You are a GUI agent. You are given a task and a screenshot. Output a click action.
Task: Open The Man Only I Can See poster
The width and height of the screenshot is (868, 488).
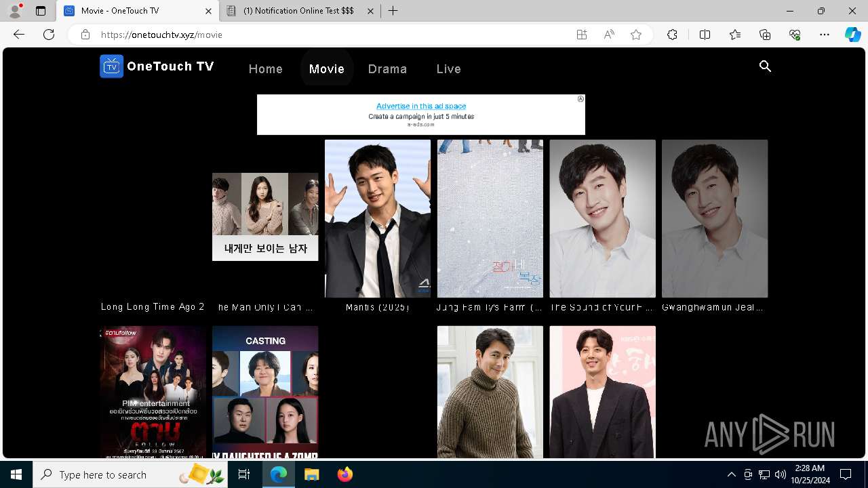pos(265,217)
